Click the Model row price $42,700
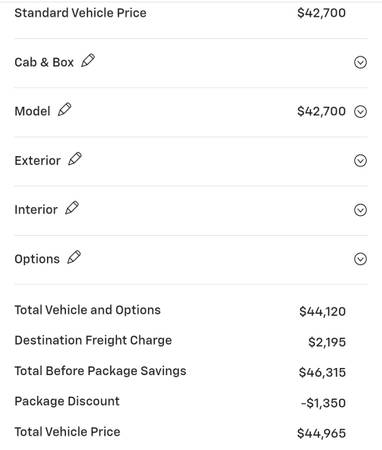382x450 pixels. (321, 111)
